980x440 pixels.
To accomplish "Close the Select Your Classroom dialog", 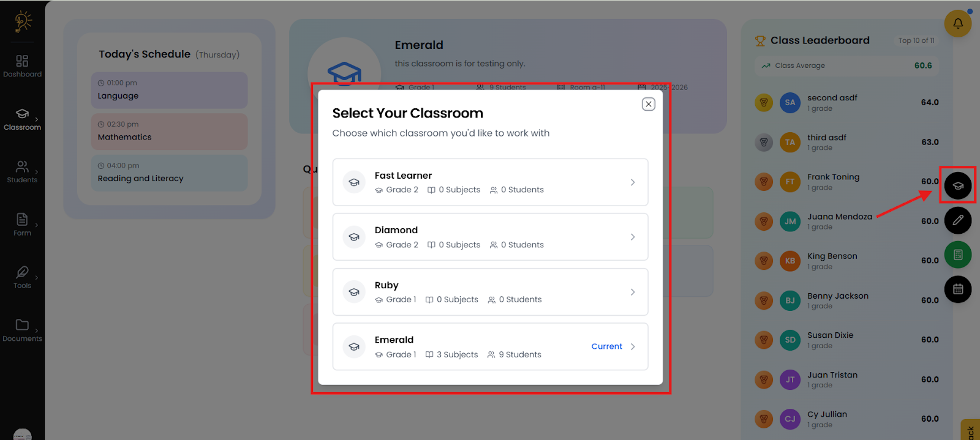I will pos(648,104).
